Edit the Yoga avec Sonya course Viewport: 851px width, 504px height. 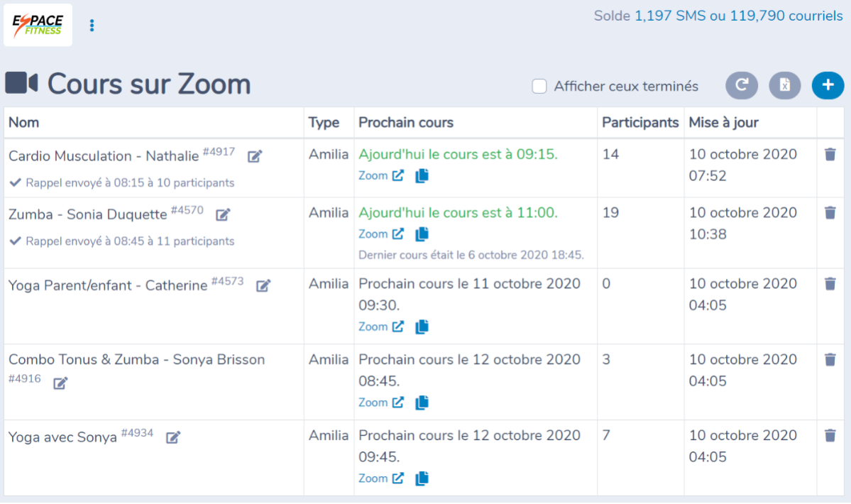[x=173, y=437]
